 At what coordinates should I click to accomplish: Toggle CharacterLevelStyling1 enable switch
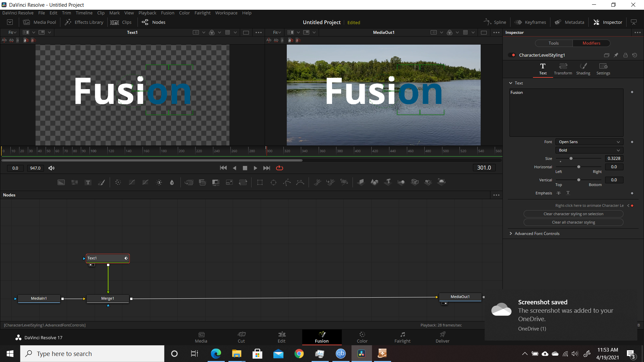click(512, 55)
